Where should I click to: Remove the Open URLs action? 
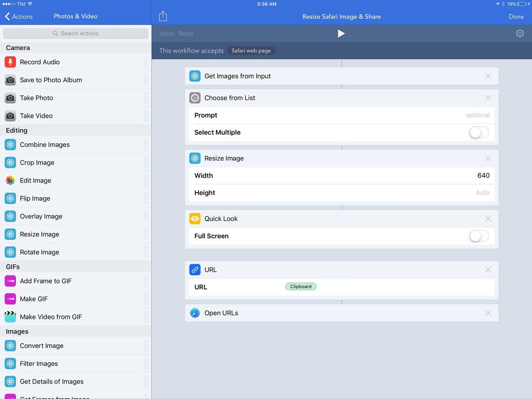pyautogui.click(x=488, y=313)
